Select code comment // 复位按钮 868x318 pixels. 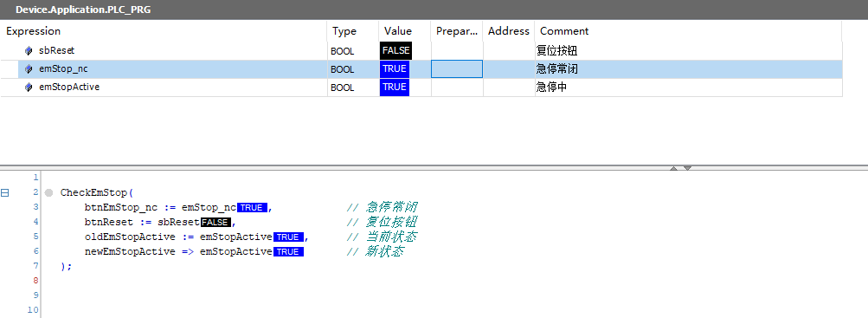tap(382, 223)
